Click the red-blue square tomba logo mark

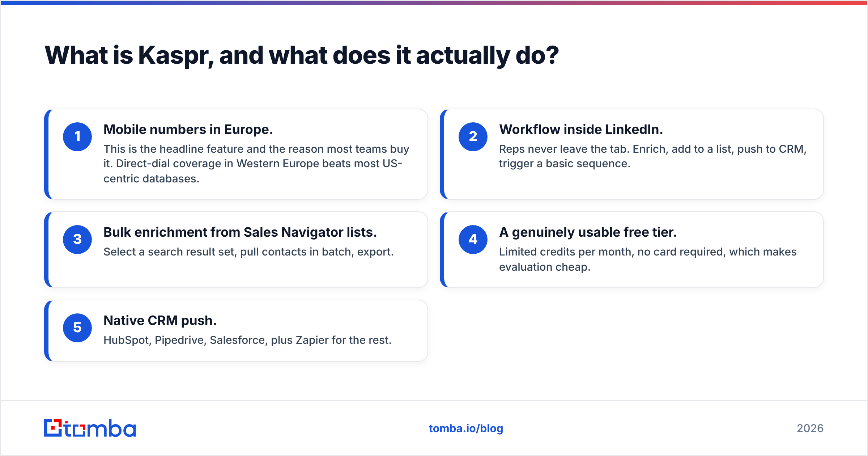pyautogui.click(x=53, y=428)
